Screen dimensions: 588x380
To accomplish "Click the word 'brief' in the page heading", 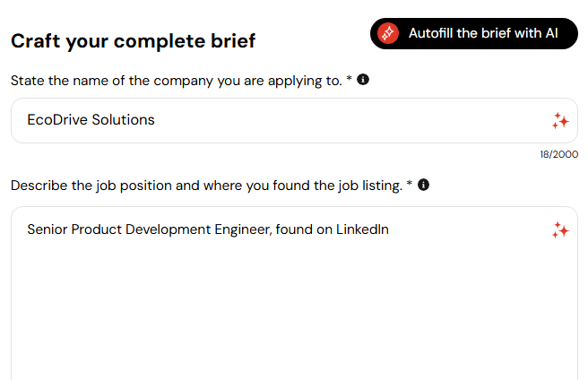I will (233, 40).
